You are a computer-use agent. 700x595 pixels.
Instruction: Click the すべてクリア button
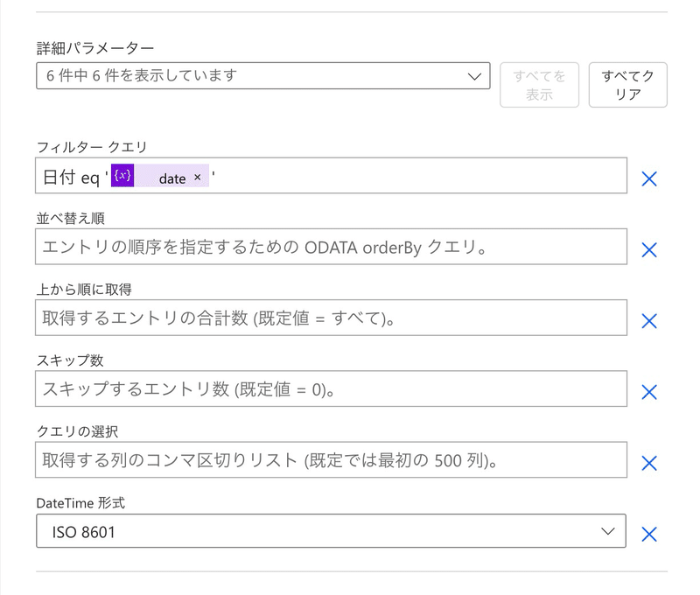[627, 85]
